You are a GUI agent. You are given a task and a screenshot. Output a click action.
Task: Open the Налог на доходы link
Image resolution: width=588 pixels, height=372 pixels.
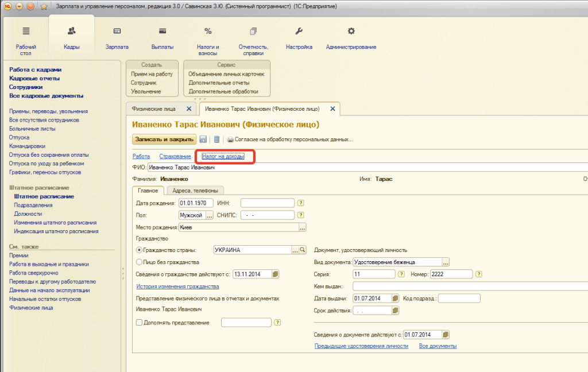pos(223,156)
